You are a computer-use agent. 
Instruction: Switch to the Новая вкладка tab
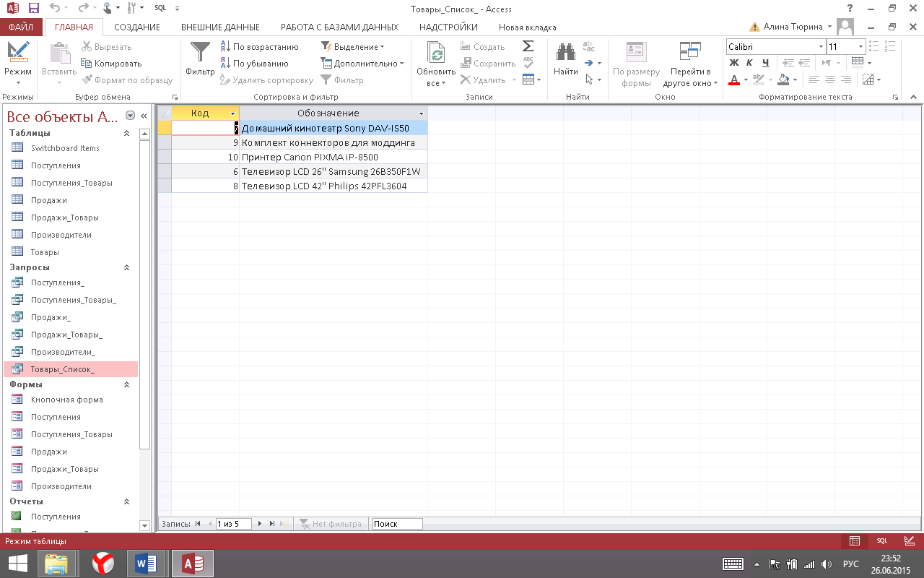(528, 27)
